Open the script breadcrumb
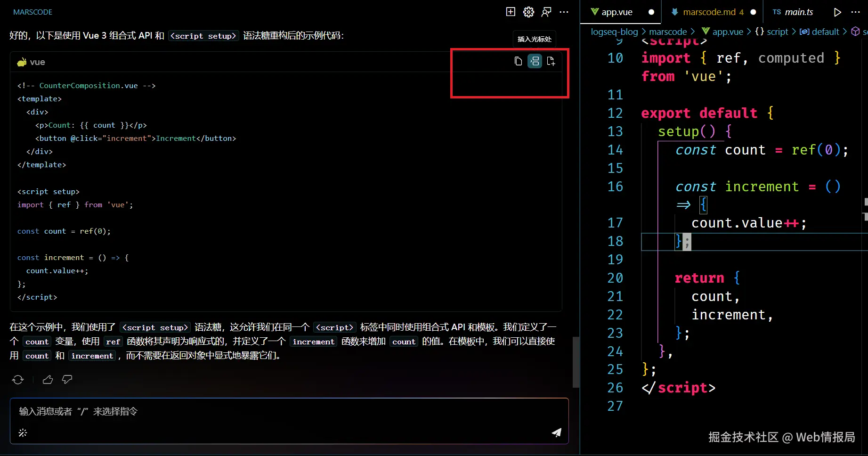Screen dimensions: 868x456 click(x=771, y=32)
